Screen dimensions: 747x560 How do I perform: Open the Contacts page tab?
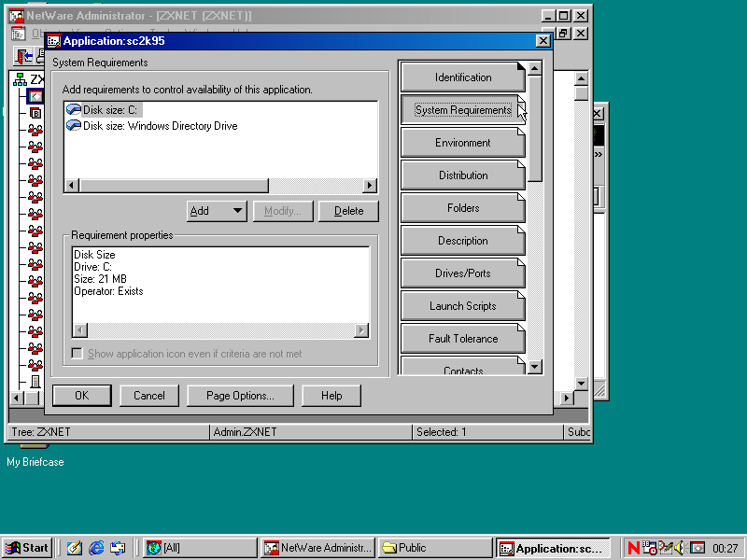tap(463, 366)
